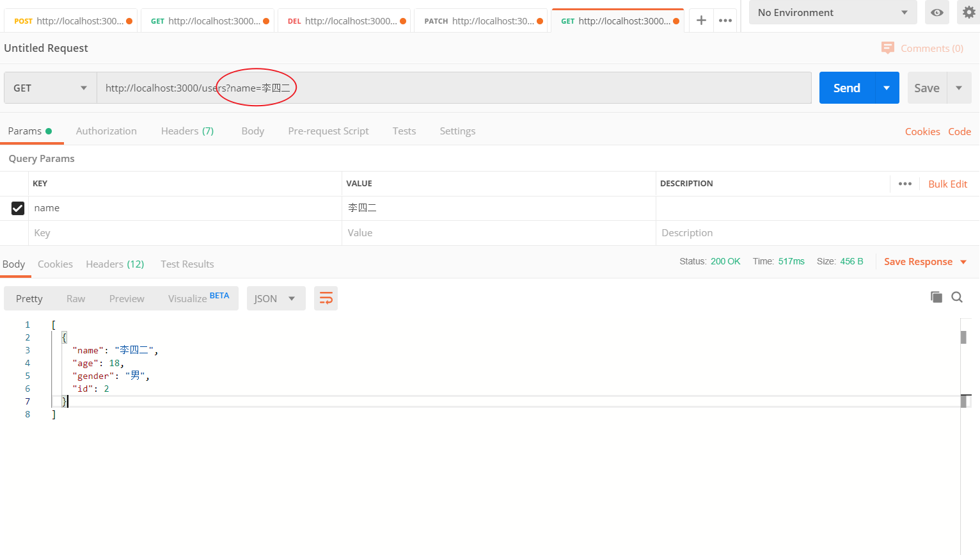Open the Pre-request Script tab
Screen dimensions: 980x555
(x=328, y=131)
